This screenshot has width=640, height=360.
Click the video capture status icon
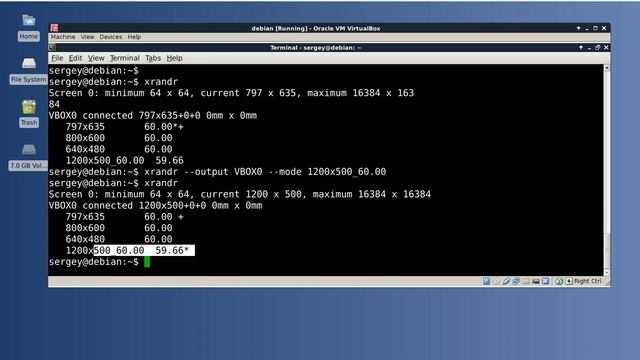coord(536,281)
